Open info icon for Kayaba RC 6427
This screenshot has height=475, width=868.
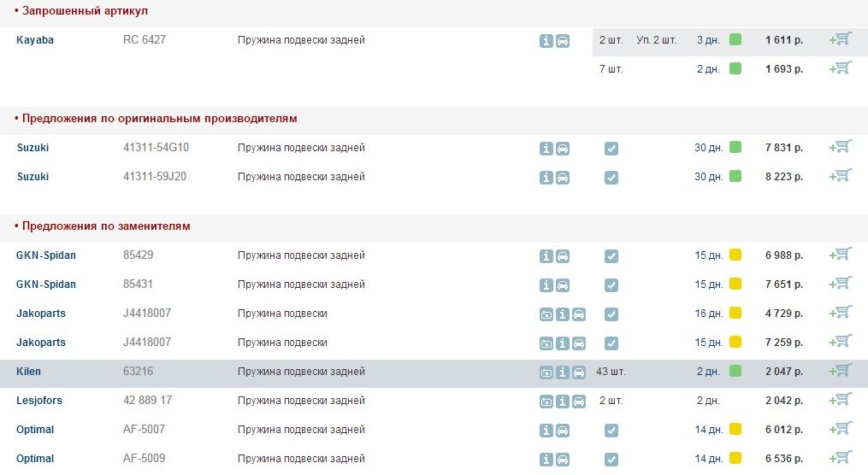point(546,40)
